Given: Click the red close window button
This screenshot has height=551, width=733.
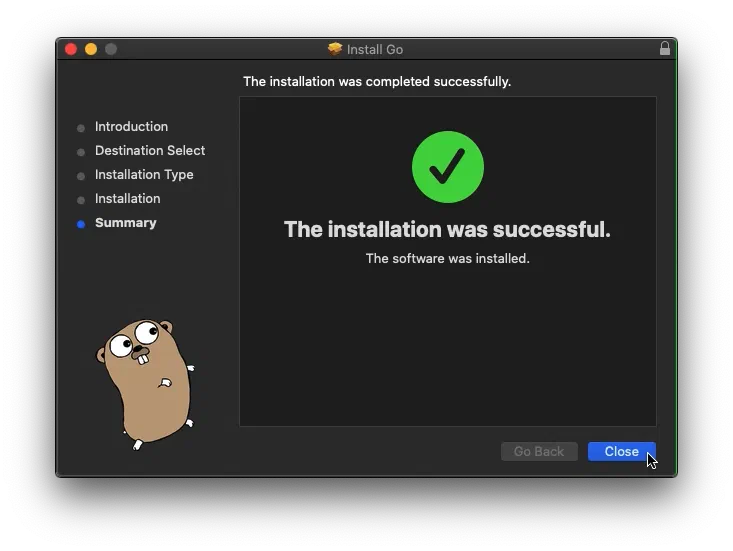Looking at the screenshot, I should coord(71,49).
